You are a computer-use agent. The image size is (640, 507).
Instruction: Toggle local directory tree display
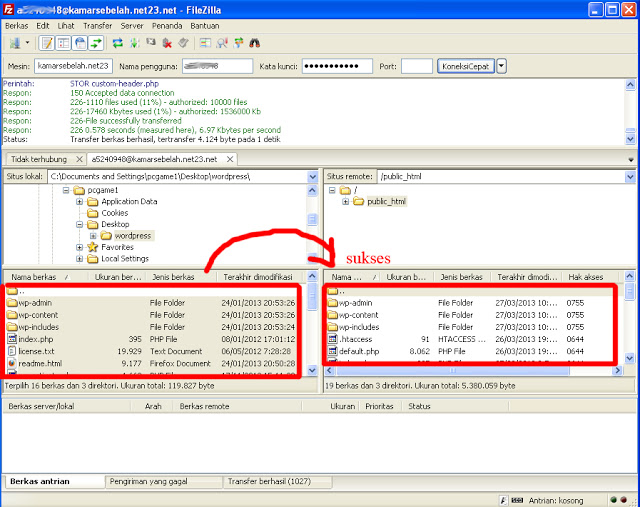[63, 43]
